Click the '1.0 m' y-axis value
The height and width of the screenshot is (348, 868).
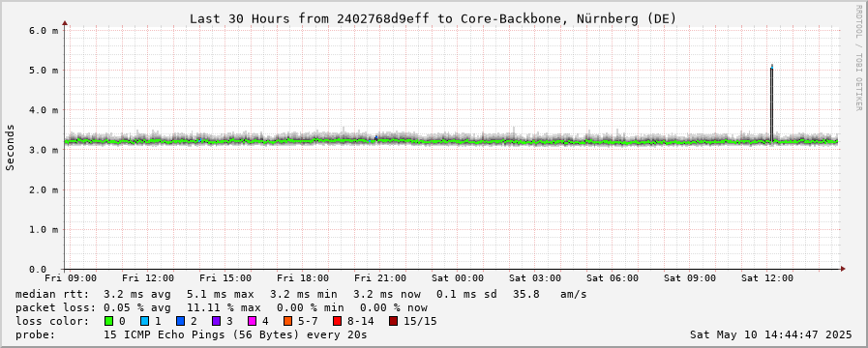point(44,230)
